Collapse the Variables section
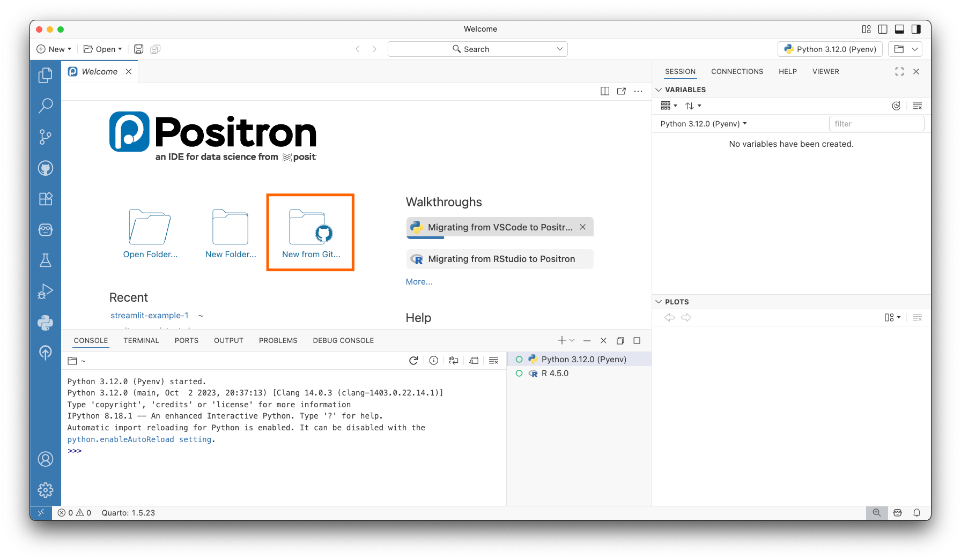Screen dimensions: 961x560 [659, 89]
